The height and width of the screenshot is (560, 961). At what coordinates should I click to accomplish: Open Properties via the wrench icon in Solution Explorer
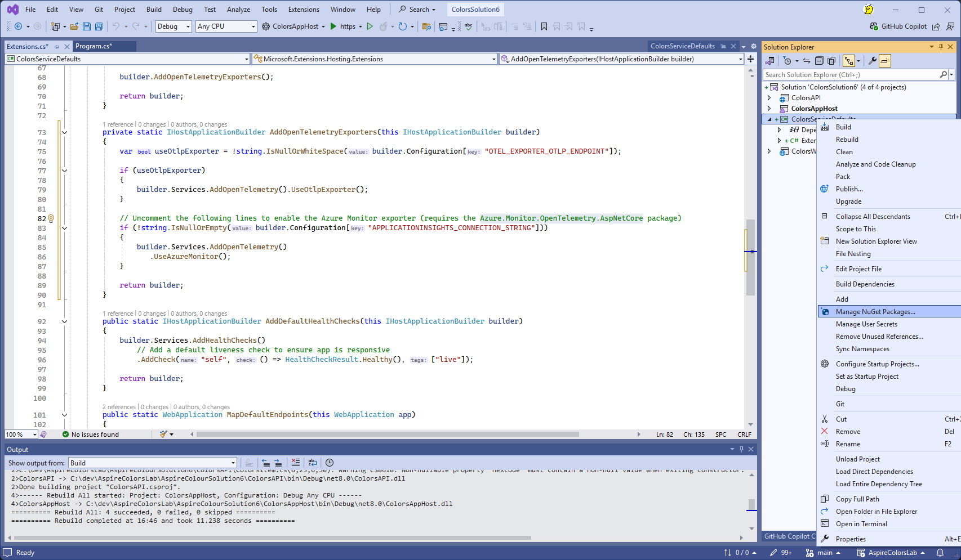point(872,61)
